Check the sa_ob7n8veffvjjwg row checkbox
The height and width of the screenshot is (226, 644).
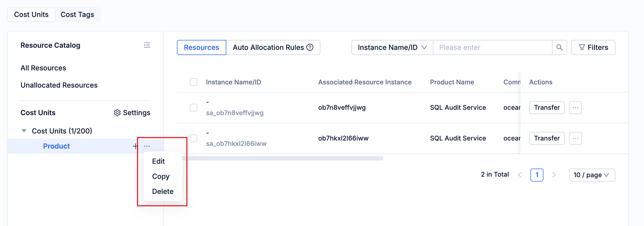pos(194,108)
